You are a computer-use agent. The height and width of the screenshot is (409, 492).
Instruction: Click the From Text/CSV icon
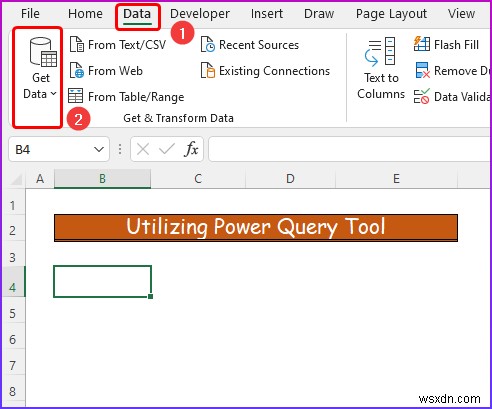tap(76, 45)
